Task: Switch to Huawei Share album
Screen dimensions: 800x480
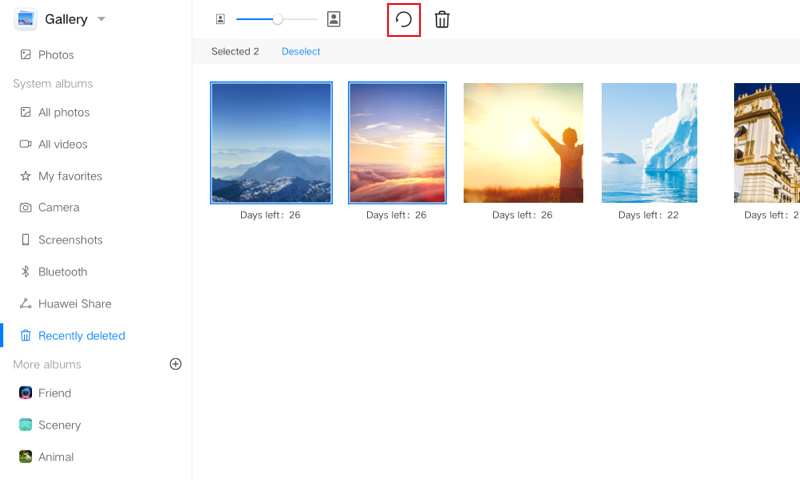Action: click(74, 304)
